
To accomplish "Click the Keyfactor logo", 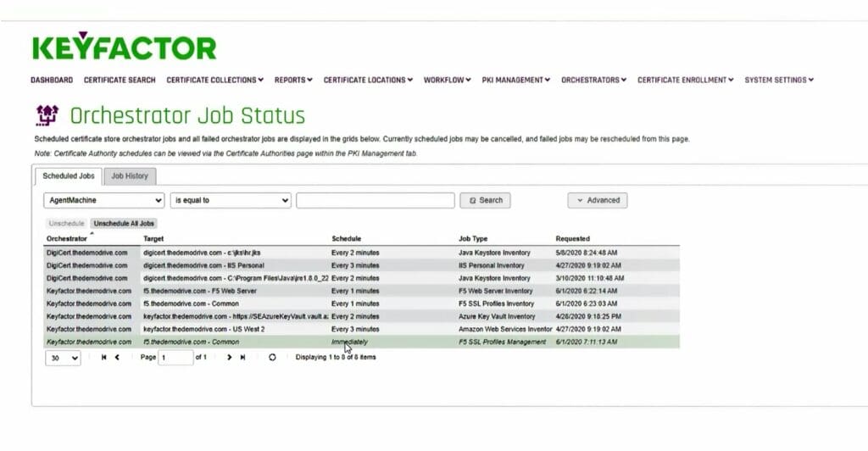I will pos(124,47).
